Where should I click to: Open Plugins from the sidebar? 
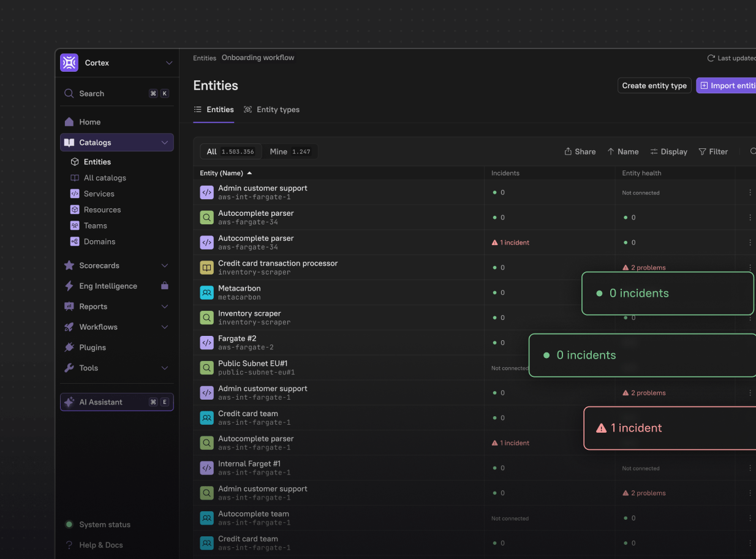pos(92,348)
